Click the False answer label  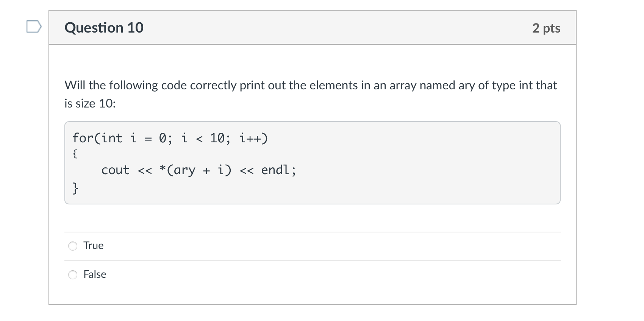(x=95, y=274)
